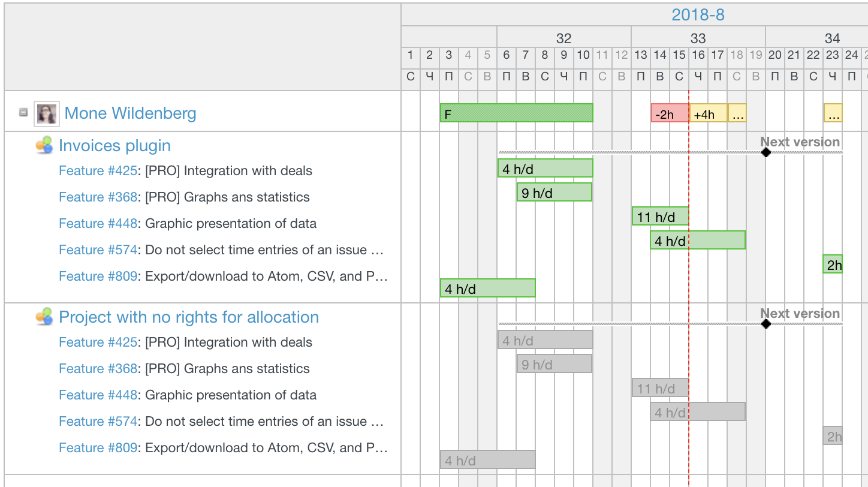868x487 pixels.
Task: Click the gray 11 h/d disabled bar
Action: pyautogui.click(x=660, y=387)
